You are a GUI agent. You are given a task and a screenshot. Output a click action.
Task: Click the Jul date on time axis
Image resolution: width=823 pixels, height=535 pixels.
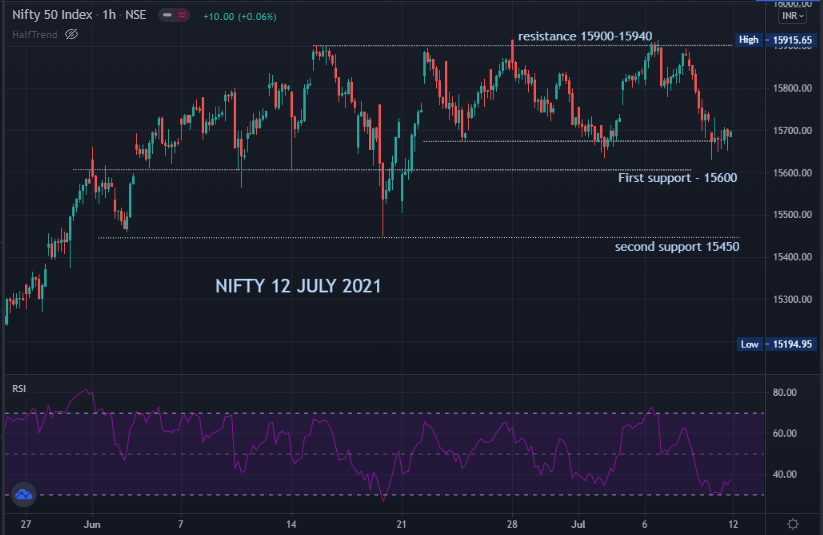[578, 524]
